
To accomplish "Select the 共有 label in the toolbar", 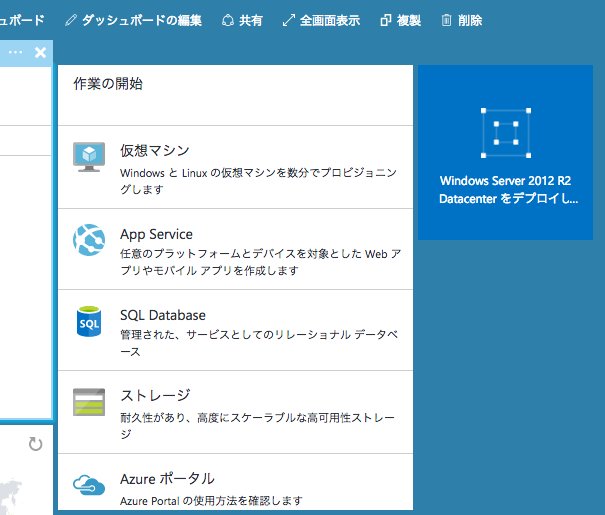I will pos(251,20).
